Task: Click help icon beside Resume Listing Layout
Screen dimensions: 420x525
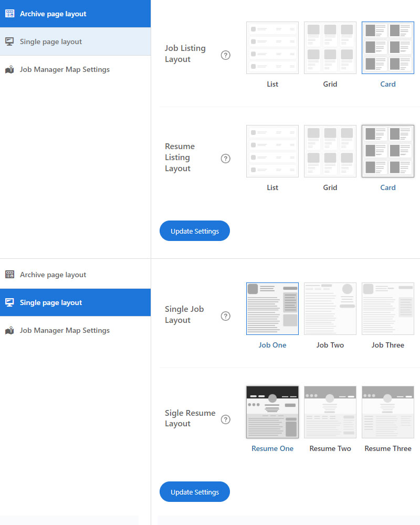Action: click(226, 159)
